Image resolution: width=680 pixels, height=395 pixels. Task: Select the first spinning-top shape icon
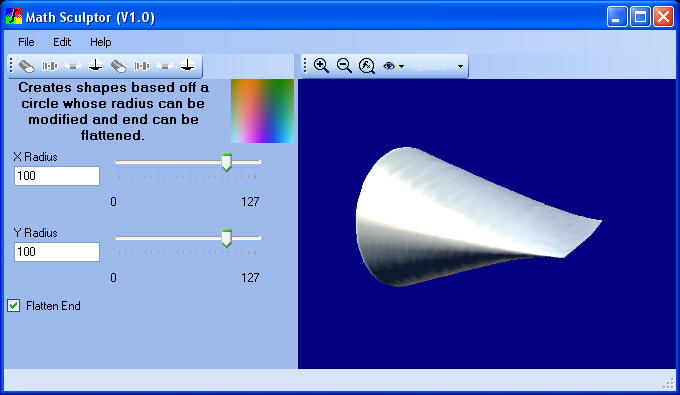[x=95, y=66]
